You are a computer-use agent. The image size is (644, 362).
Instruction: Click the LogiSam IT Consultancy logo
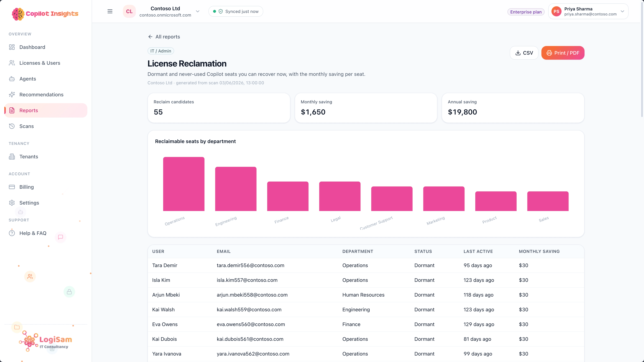(x=46, y=341)
